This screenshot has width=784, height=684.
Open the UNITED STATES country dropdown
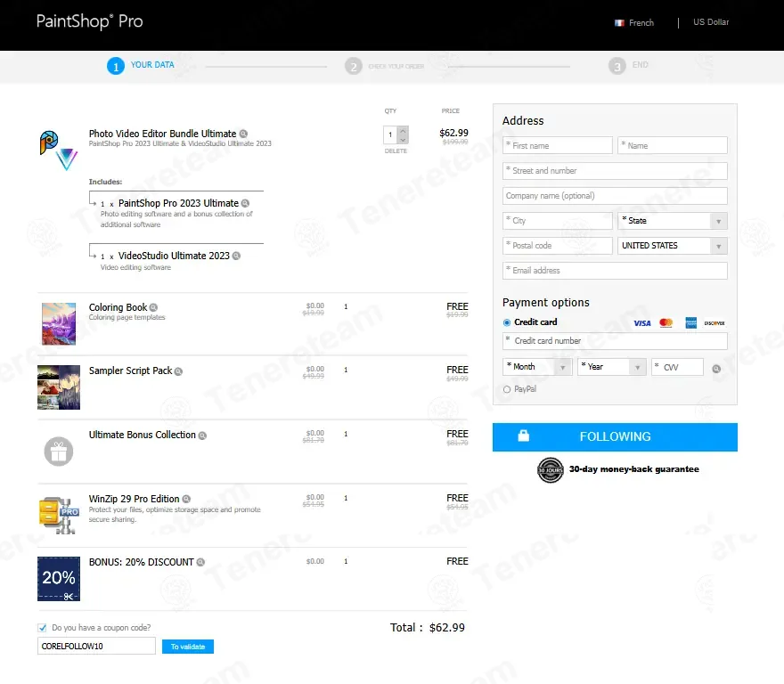[673, 246]
